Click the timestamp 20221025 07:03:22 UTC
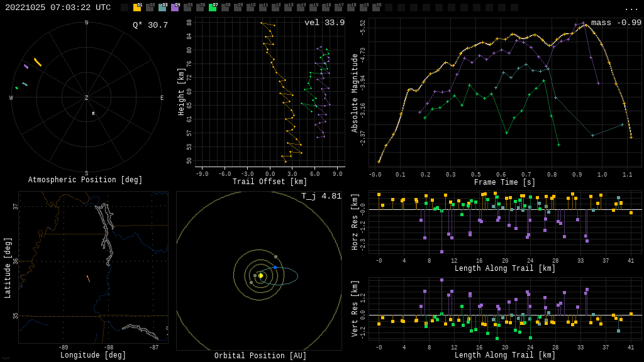Screen dimensions: 644x362 (58, 8)
